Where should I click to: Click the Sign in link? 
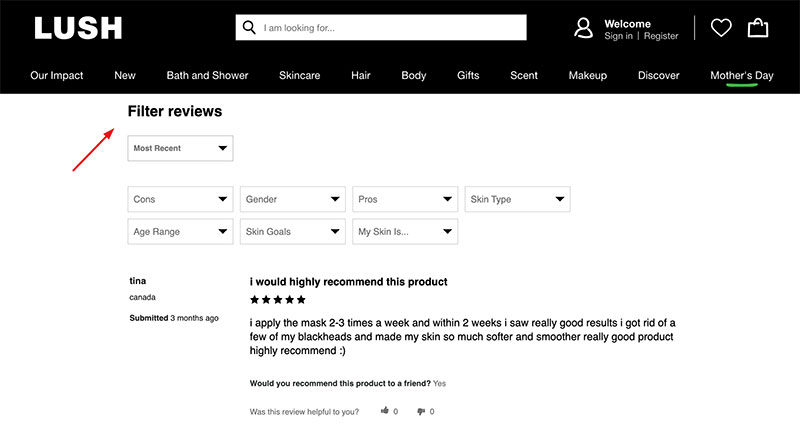pyautogui.click(x=618, y=36)
